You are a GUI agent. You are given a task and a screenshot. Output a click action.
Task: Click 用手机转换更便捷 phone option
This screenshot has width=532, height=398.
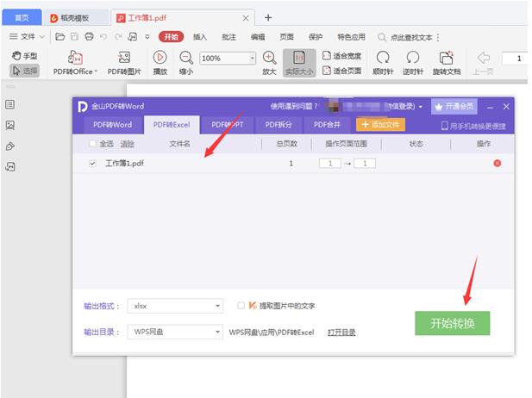(473, 126)
